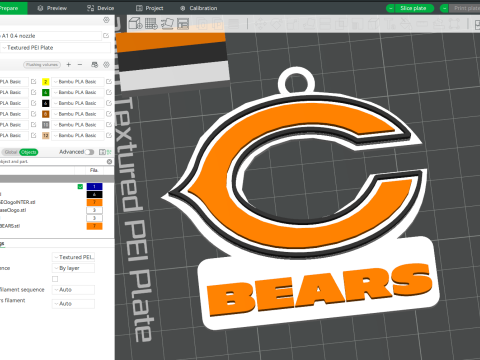Edit preset for filament 2 on its right
Screen dimensions: 480x360
(109, 81)
